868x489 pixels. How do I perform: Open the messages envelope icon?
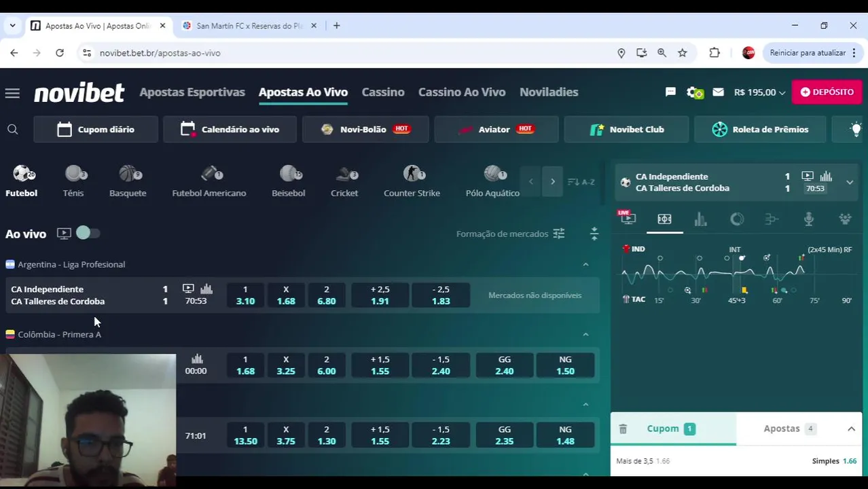click(x=719, y=92)
